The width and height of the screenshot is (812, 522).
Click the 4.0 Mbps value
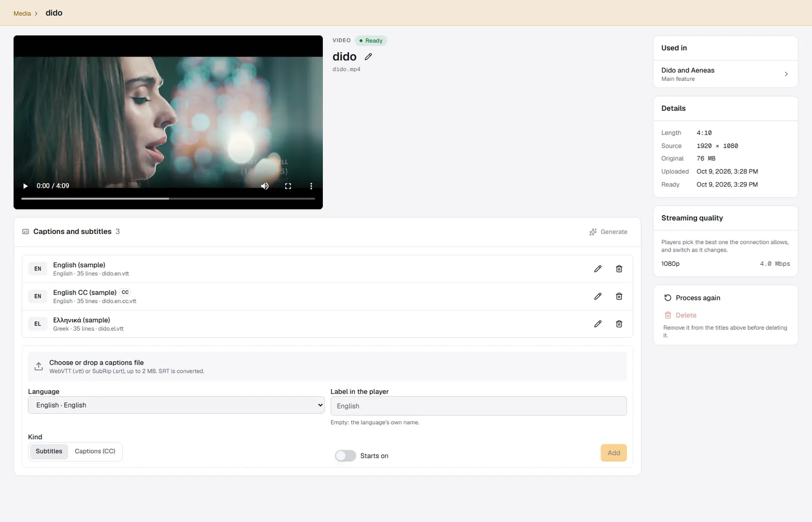click(775, 264)
